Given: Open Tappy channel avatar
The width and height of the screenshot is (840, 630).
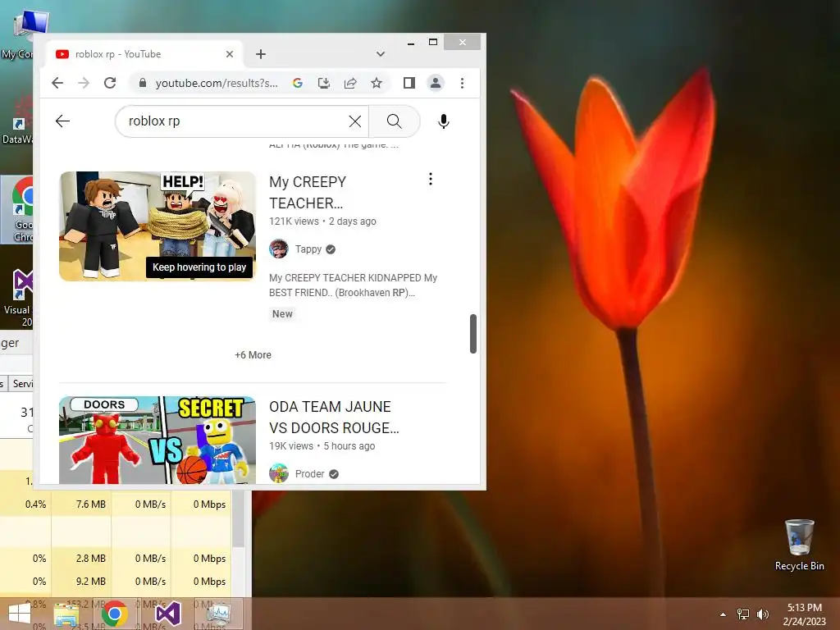Looking at the screenshot, I should coord(279,249).
